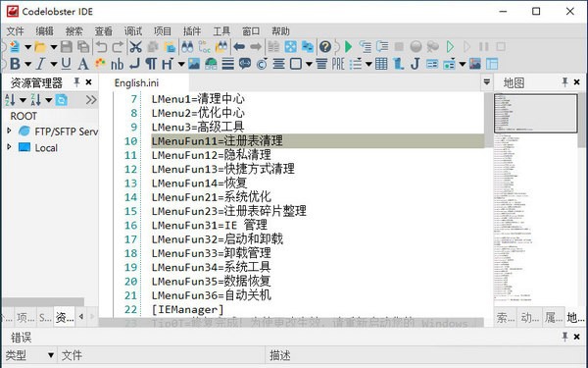The image size is (588, 368).
Task: Open the 搜索 menu
Action: pyautogui.click(x=73, y=31)
